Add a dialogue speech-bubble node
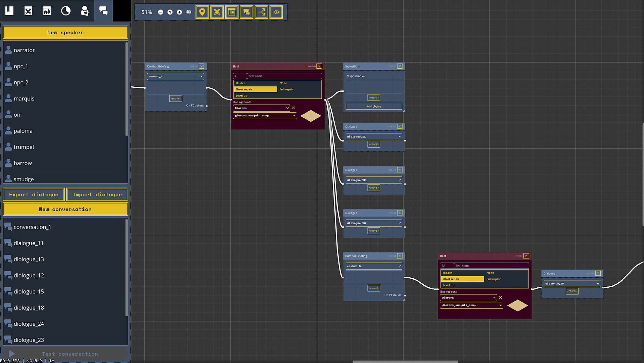The image size is (644, 363). point(246,12)
